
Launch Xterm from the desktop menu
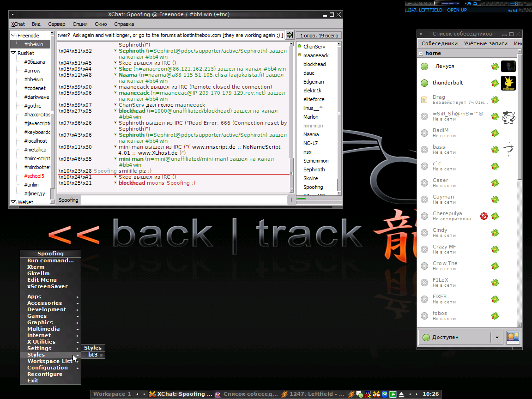pos(50,267)
